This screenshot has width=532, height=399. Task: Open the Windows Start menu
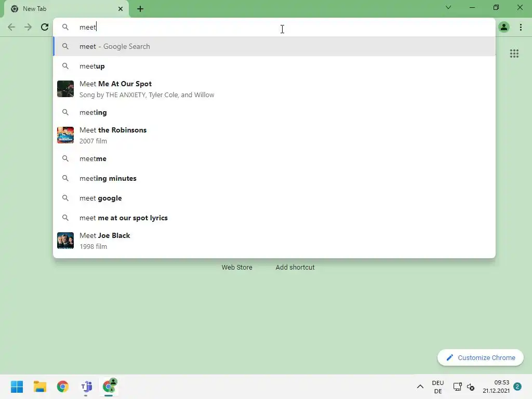coord(17,387)
